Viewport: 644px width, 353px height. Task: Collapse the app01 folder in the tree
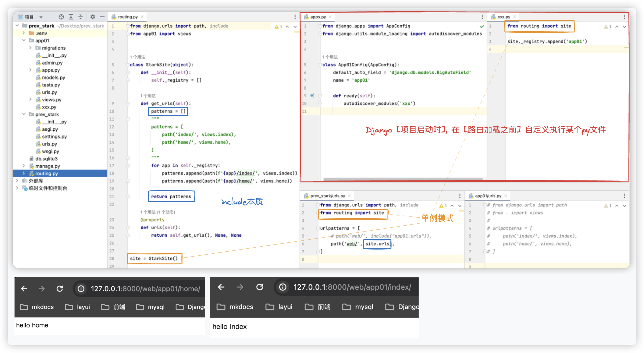[24, 40]
